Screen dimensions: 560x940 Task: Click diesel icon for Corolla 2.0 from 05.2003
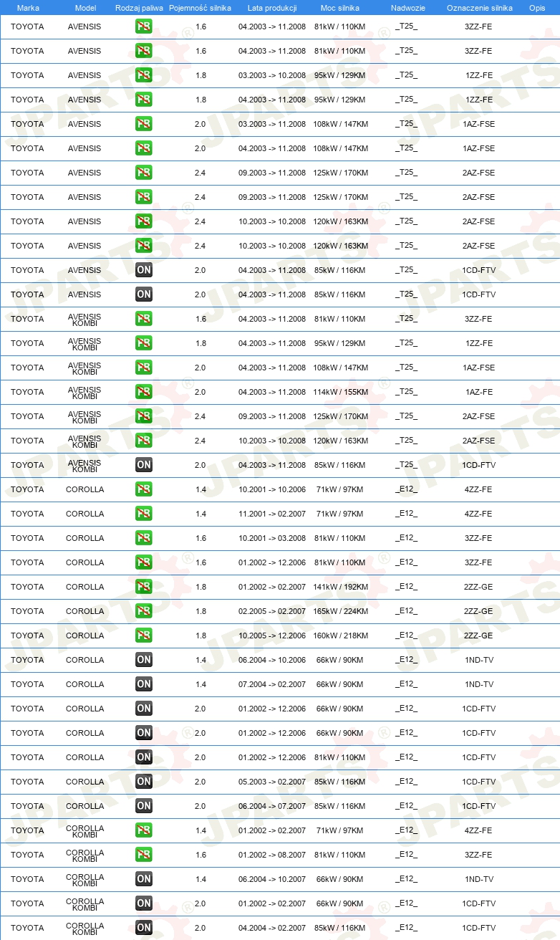144,782
